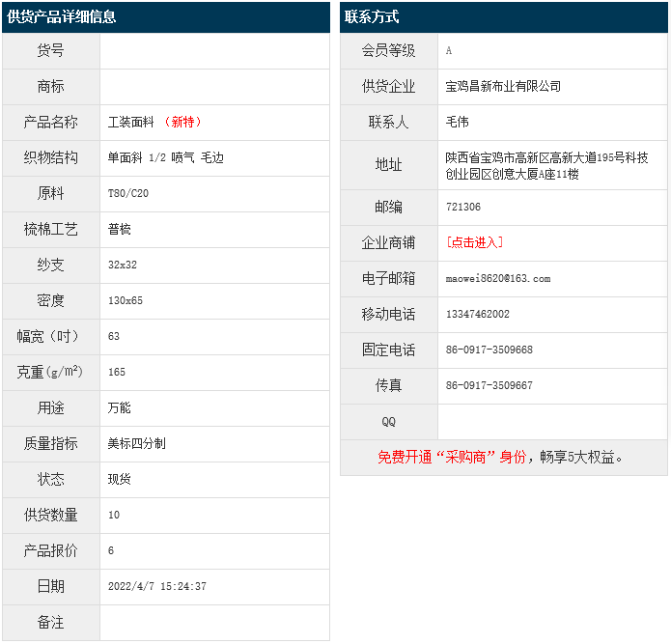
Task: Click the red 新特 tag
Action: (x=183, y=122)
